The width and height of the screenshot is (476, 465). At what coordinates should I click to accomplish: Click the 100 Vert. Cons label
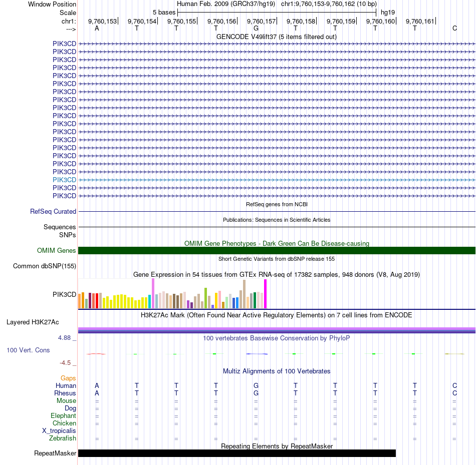click(x=28, y=350)
